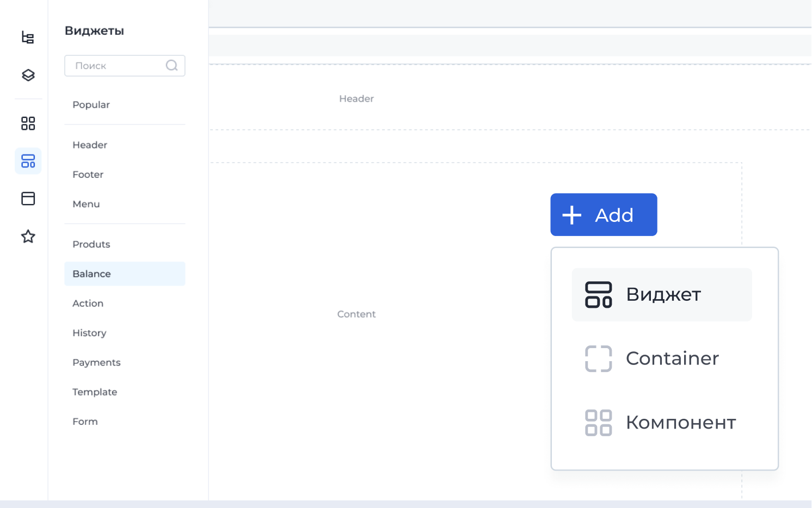Select the Balance widget

click(91, 274)
